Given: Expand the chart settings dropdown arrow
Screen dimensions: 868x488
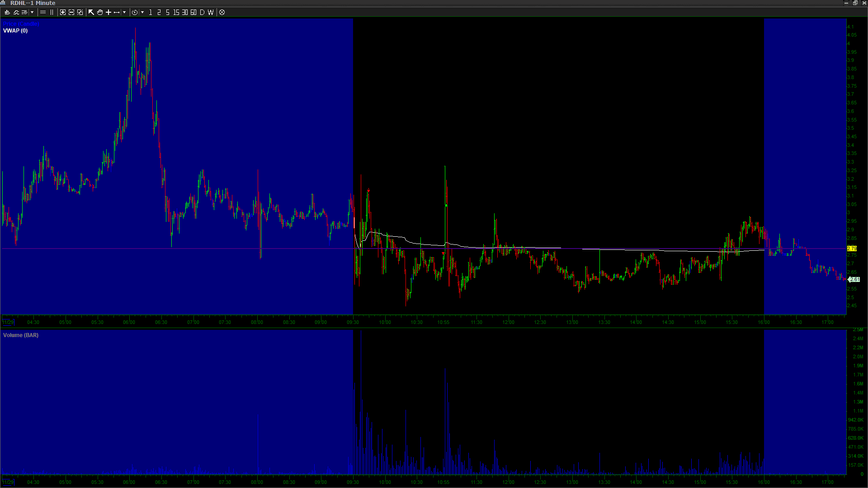Looking at the screenshot, I should [x=32, y=12].
